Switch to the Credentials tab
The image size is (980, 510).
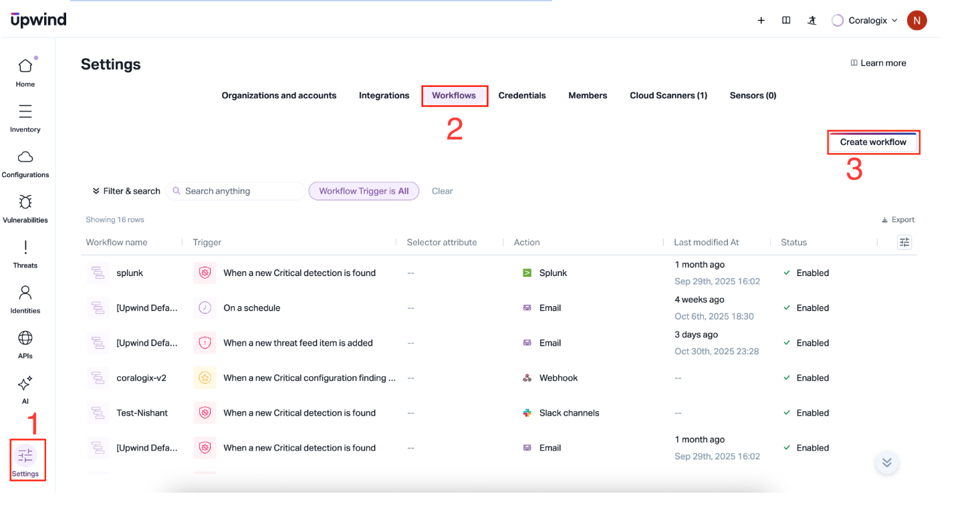pyautogui.click(x=522, y=96)
